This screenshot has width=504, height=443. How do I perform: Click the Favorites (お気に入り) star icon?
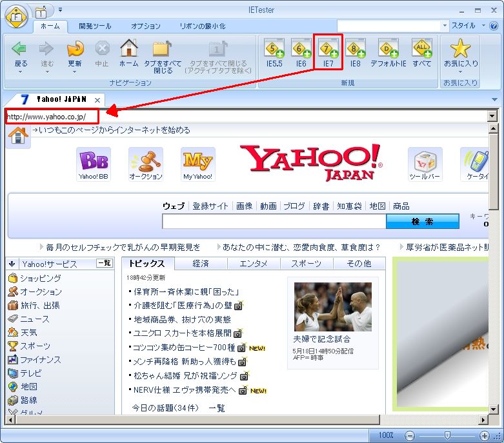pyautogui.click(x=460, y=48)
